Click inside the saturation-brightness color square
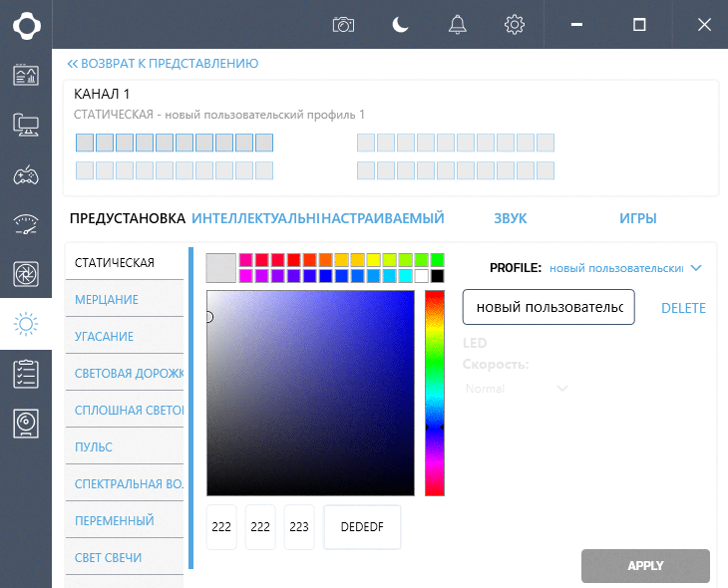Image resolution: width=728 pixels, height=588 pixels. [x=310, y=393]
